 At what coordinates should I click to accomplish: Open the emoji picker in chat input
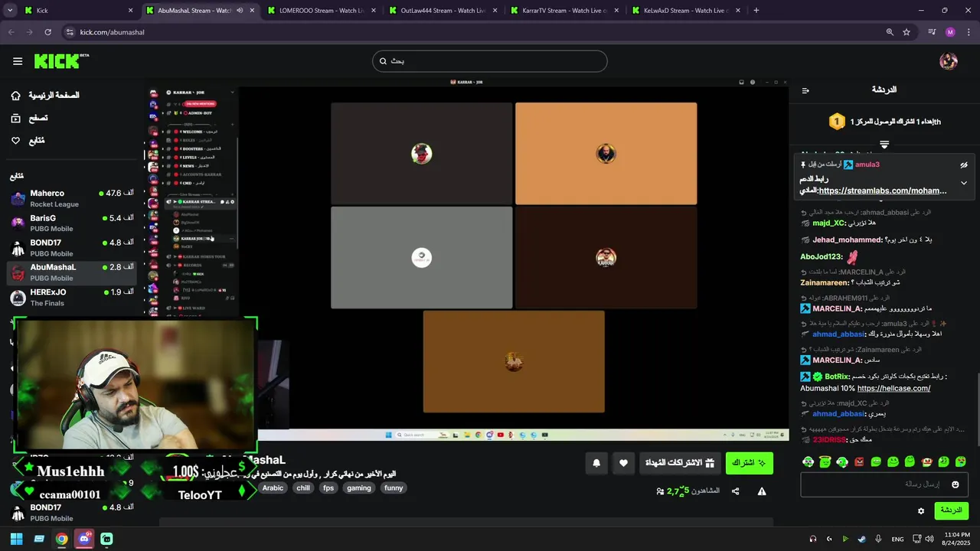coord(955,484)
